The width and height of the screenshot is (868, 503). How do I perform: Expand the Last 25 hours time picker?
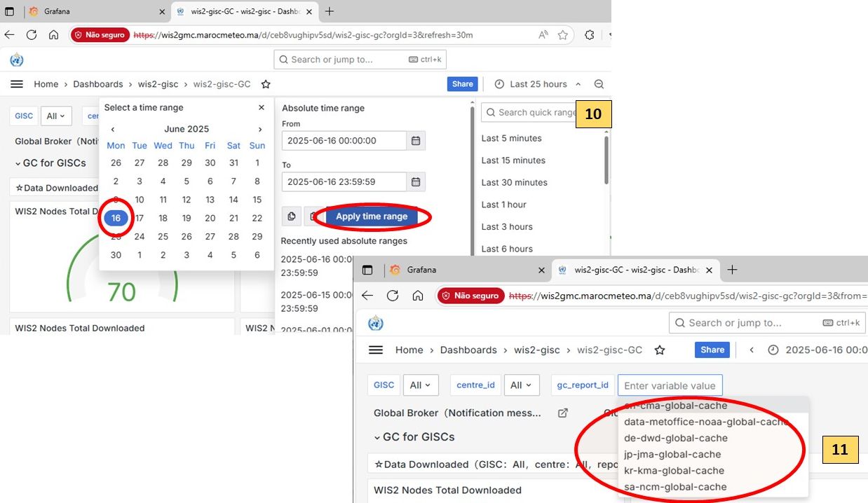[x=538, y=84]
